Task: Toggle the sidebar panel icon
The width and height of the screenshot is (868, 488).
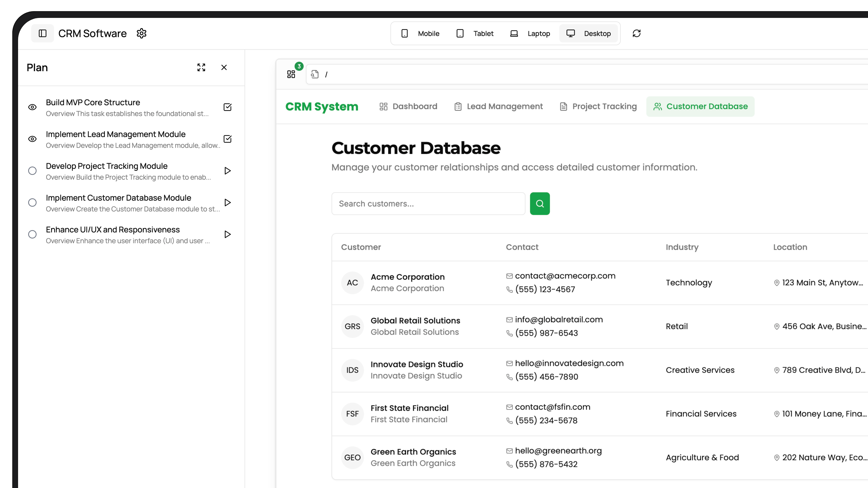Action: tap(42, 33)
